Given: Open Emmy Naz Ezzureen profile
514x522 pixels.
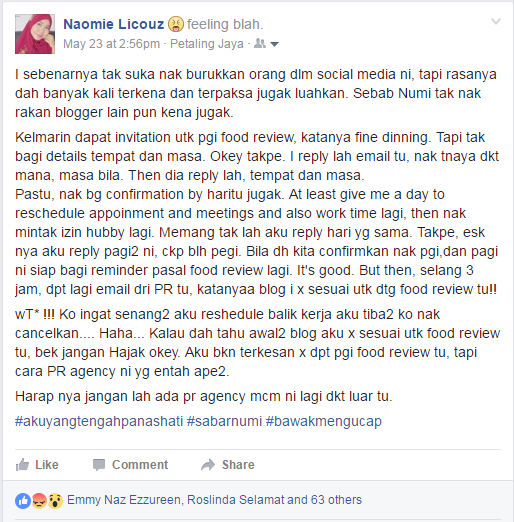Looking at the screenshot, I should click(x=124, y=500).
